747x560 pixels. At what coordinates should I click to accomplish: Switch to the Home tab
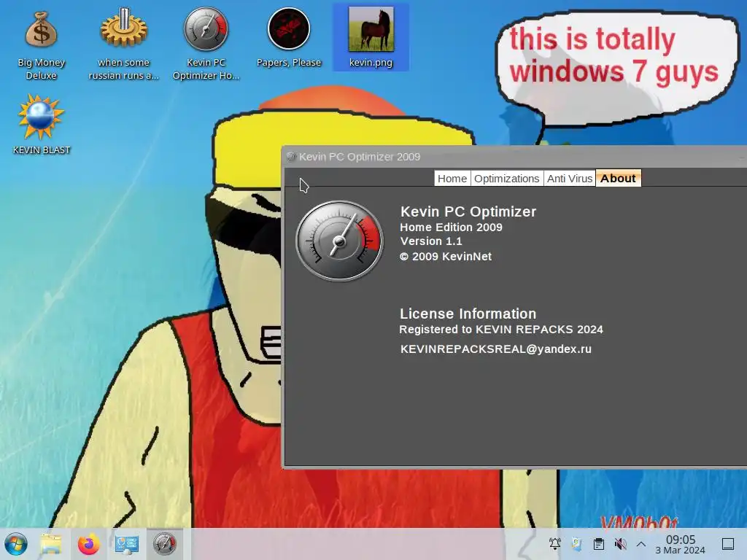point(452,179)
